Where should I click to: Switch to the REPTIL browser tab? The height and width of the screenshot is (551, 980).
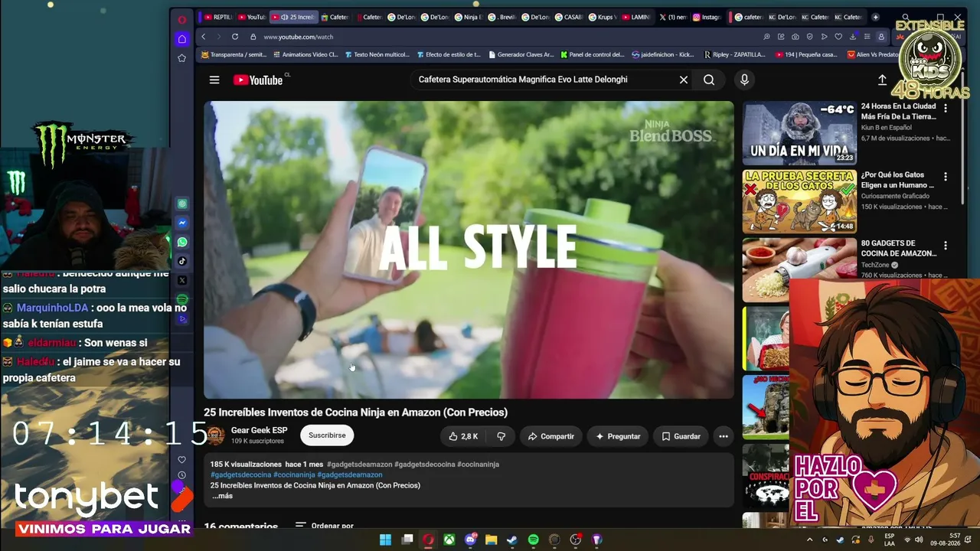pos(217,17)
